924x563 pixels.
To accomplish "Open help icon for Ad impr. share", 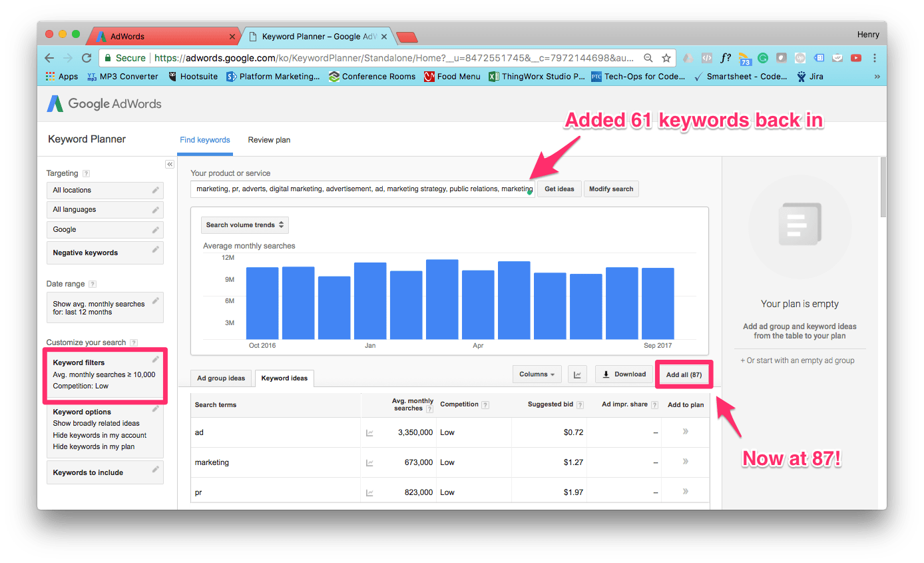I will pos(655,404).
